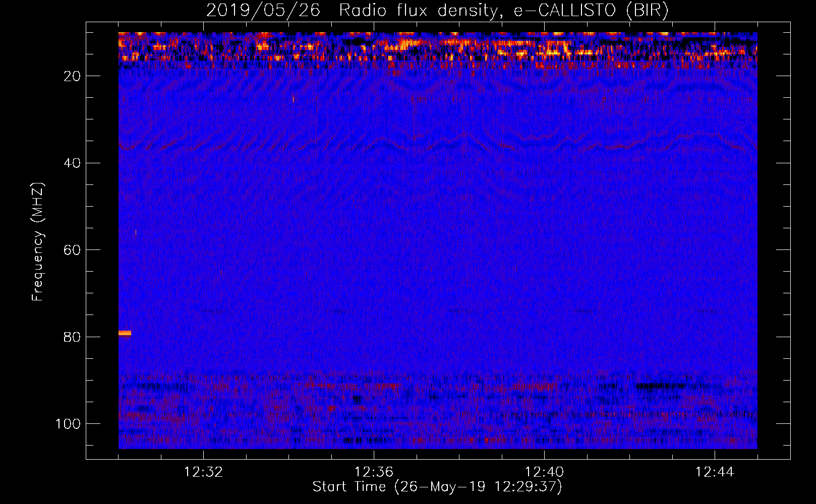Click the 12:36 time tick label
This screenshot has height=504, width=816.
(x=374, y=472)
